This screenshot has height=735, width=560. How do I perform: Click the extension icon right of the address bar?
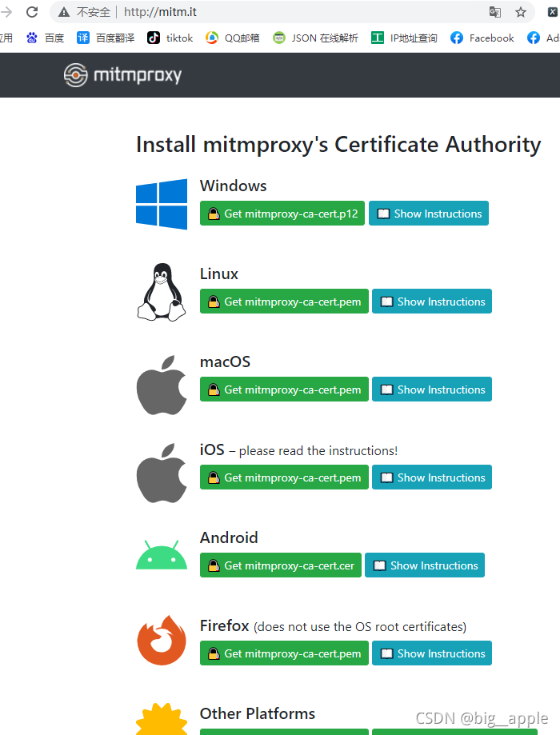click(x=553, y=12)
